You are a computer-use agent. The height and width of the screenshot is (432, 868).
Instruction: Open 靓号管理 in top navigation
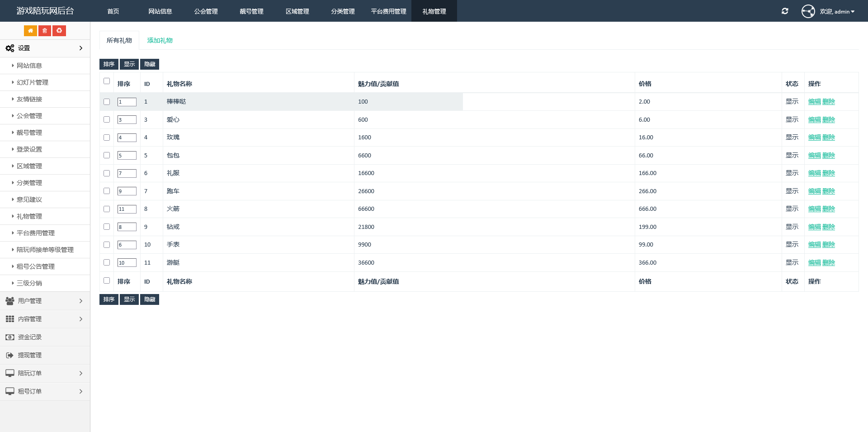click(x=252, y=11)
